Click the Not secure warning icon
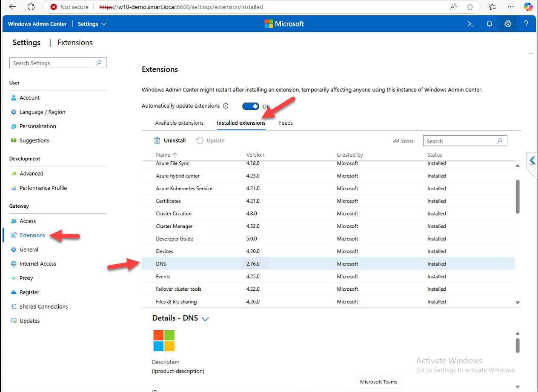 [x=54, y=7]
